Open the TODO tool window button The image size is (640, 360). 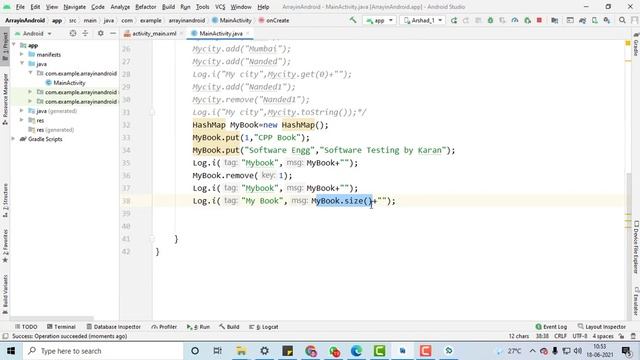(x=26, y=327)
